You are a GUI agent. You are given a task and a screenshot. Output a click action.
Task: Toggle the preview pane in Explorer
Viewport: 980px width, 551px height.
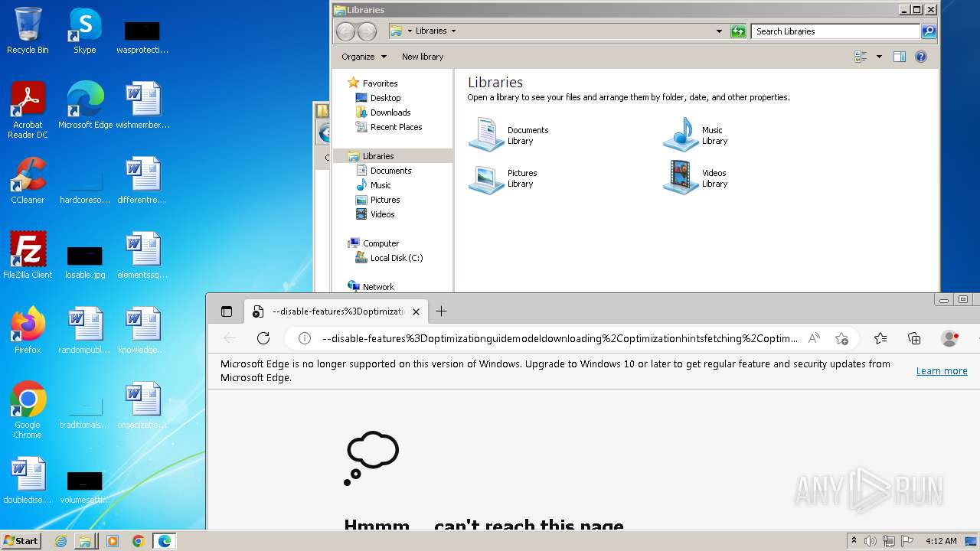coord(900,57)
